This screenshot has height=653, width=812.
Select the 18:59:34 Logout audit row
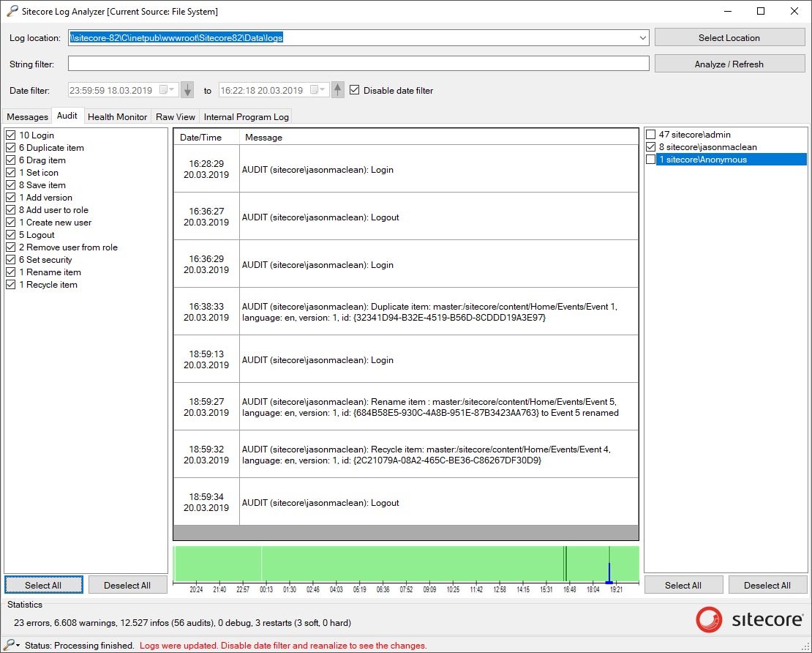click(x=405, y=503)
